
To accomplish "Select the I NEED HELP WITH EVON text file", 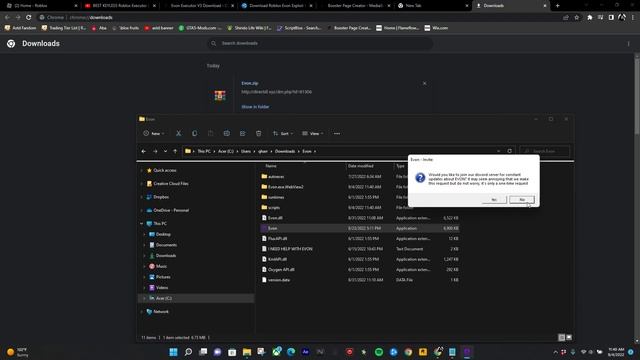I will [290, 249].
